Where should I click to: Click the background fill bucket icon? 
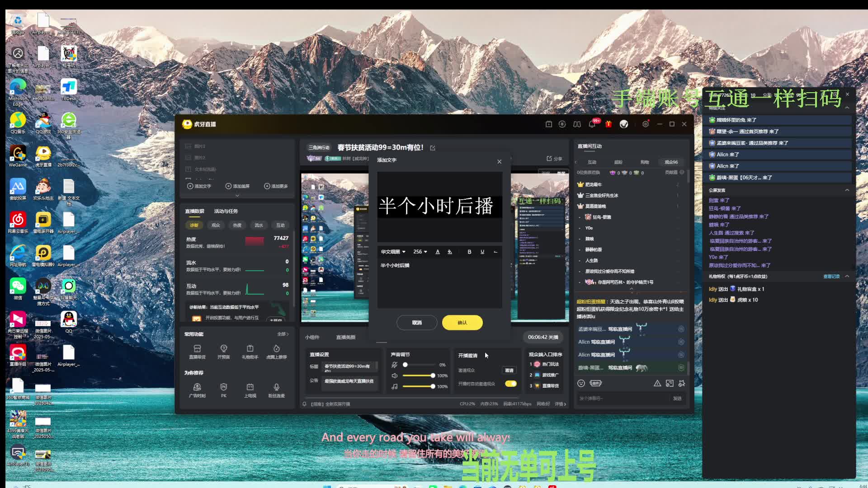point(450,252)
